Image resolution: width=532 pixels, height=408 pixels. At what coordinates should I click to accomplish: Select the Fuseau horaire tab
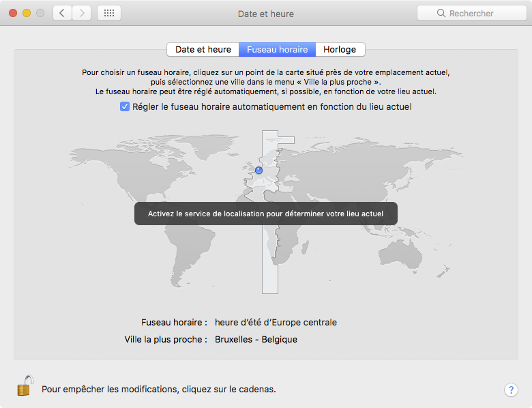(277, 50)
